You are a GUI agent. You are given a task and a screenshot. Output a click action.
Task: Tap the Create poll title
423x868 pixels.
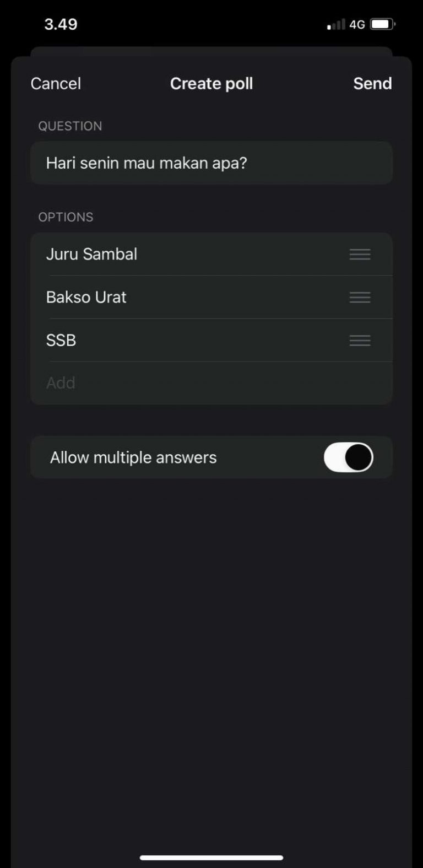pyautogui.click(x=211, y=83)
